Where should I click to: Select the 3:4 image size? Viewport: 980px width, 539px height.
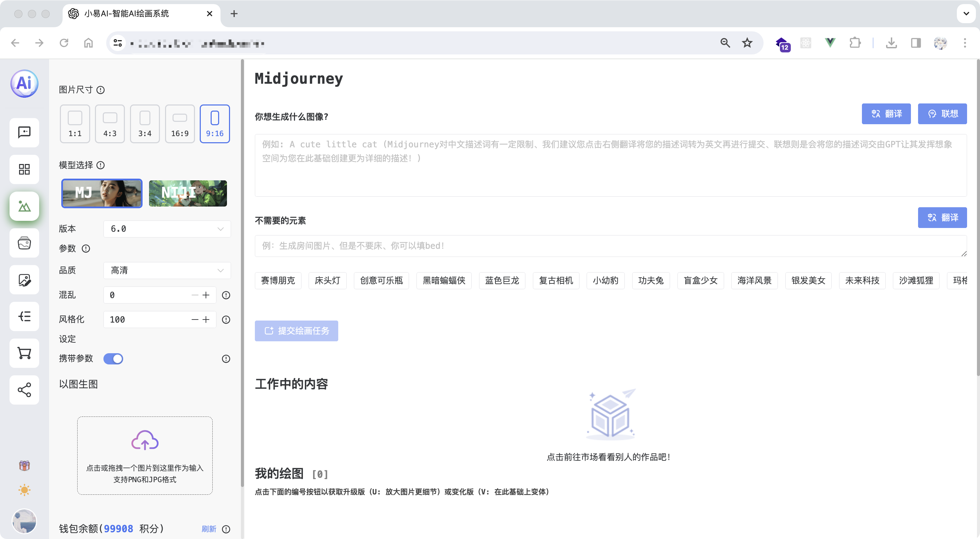click(x=145, y=124)
